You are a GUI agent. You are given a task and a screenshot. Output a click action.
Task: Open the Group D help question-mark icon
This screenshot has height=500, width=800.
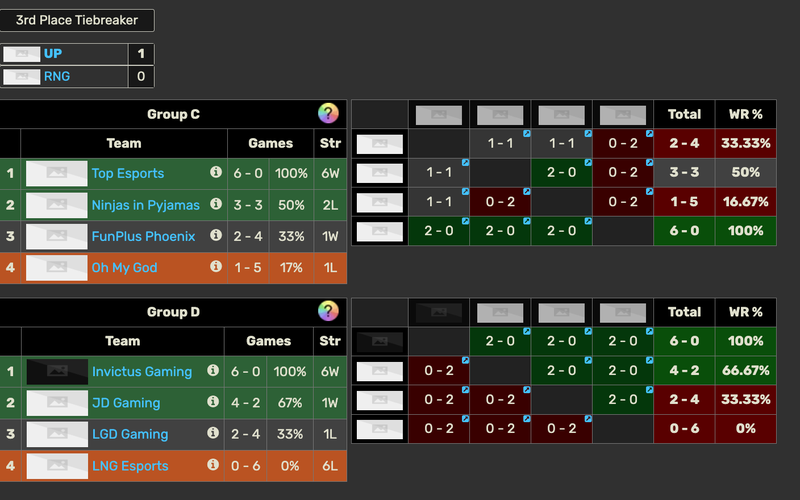click(x=328, y=311)
